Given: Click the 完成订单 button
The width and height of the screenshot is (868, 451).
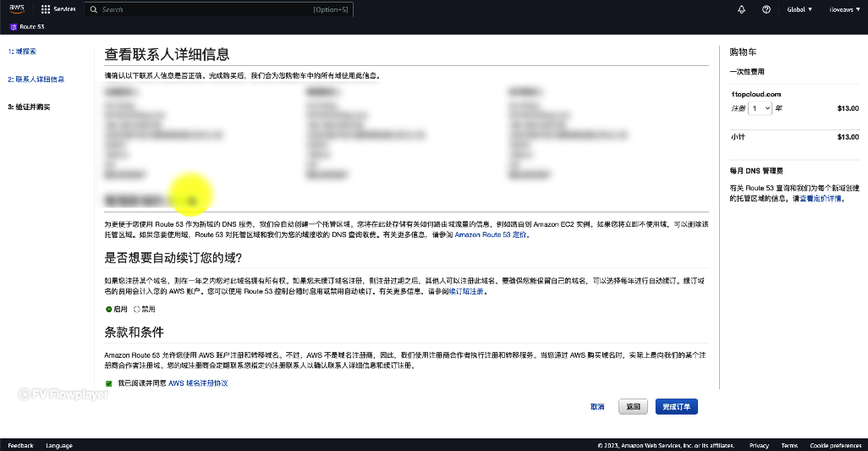Looking at the screenshot, I should pos(677,407).
